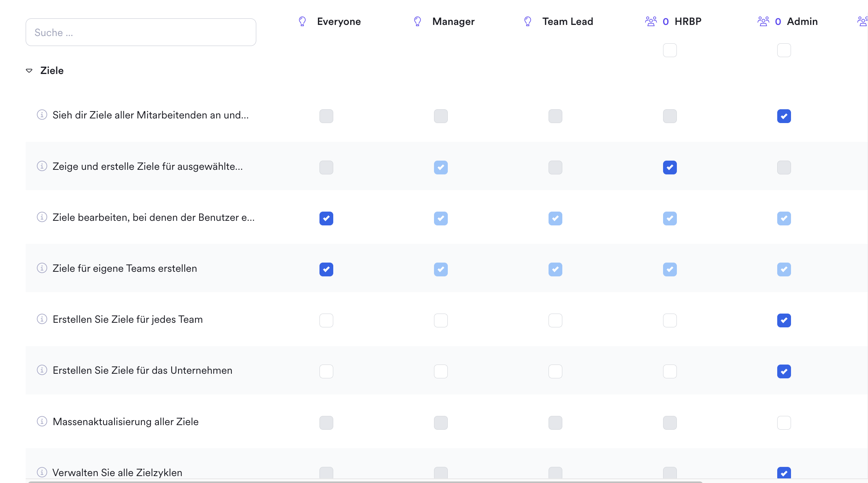This screenshot has width=868, height=483.
Task: Click the Team Lead column heading
Action: [x=568, y=21]
